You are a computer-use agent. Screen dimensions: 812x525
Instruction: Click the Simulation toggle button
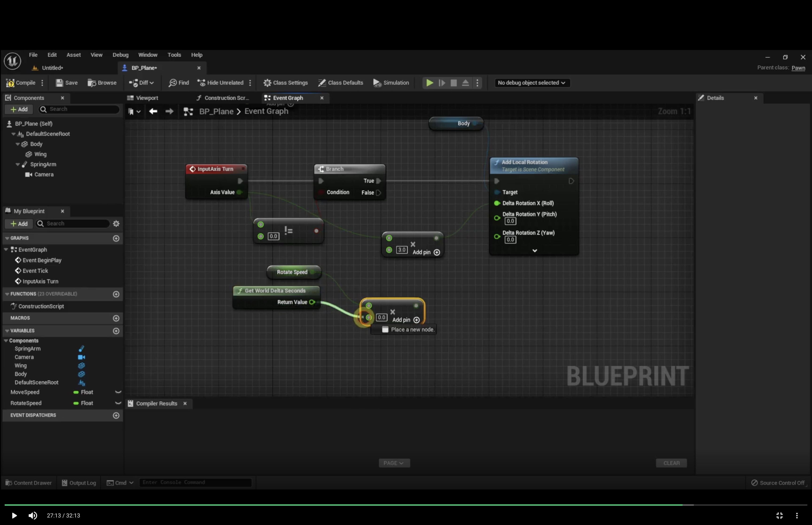pyautogui.click(x=391, y=82)
